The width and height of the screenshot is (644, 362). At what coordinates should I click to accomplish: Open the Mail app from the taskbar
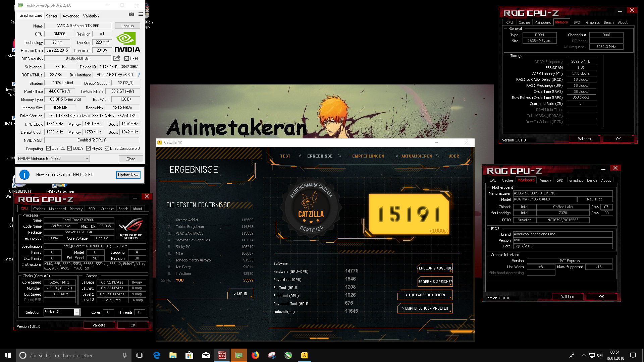click(x=206, y=355)
